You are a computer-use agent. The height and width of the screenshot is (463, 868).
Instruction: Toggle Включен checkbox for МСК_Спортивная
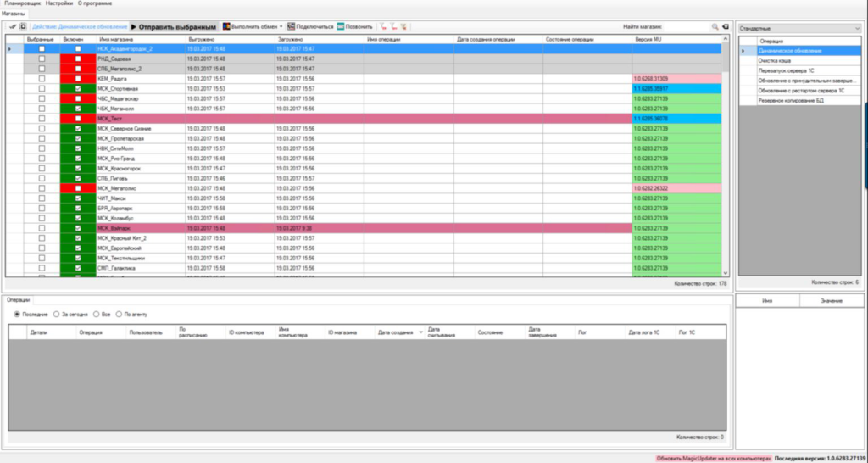coord(78,88)
